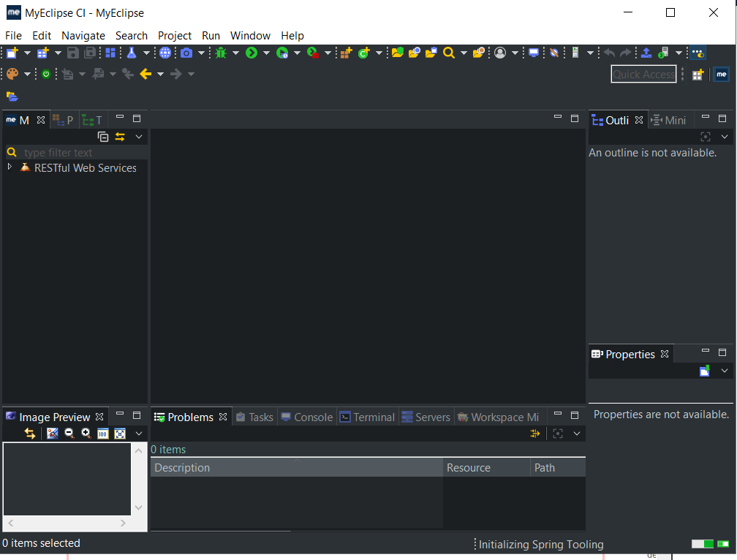Click Collapse All icon in M explorer view
The height and width of the screenshot is (560, 737).
(103, 137)
